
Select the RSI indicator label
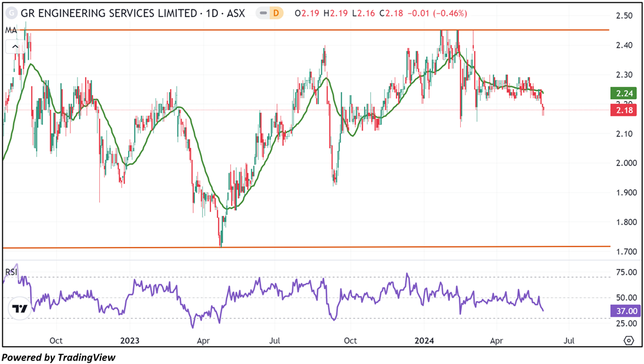pos(11,272)
